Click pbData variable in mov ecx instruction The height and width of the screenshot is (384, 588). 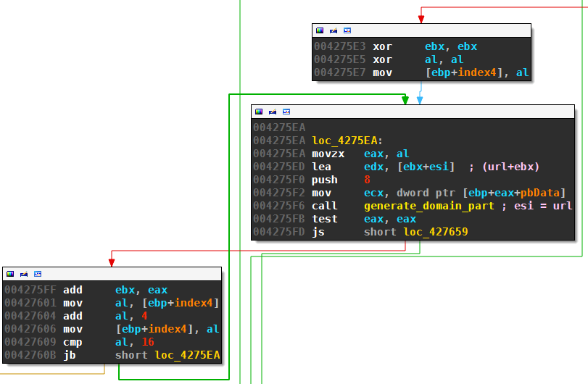pos(547,193)
